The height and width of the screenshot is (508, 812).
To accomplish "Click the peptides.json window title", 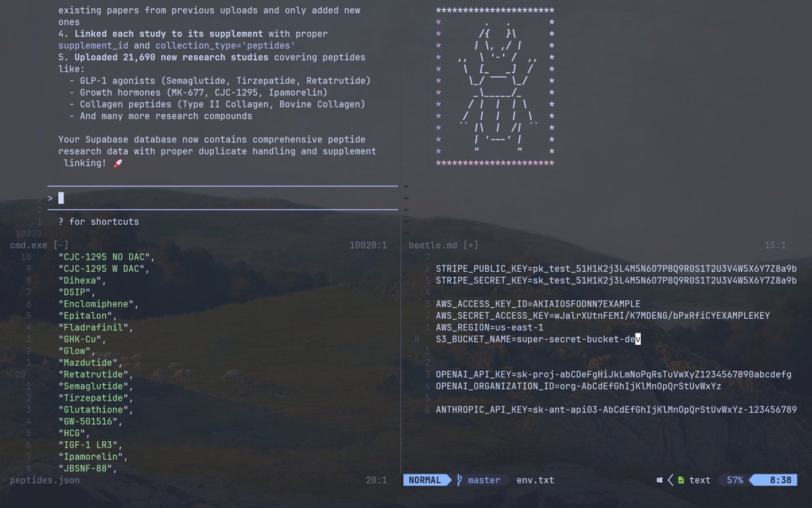I will tap(45, 480).
